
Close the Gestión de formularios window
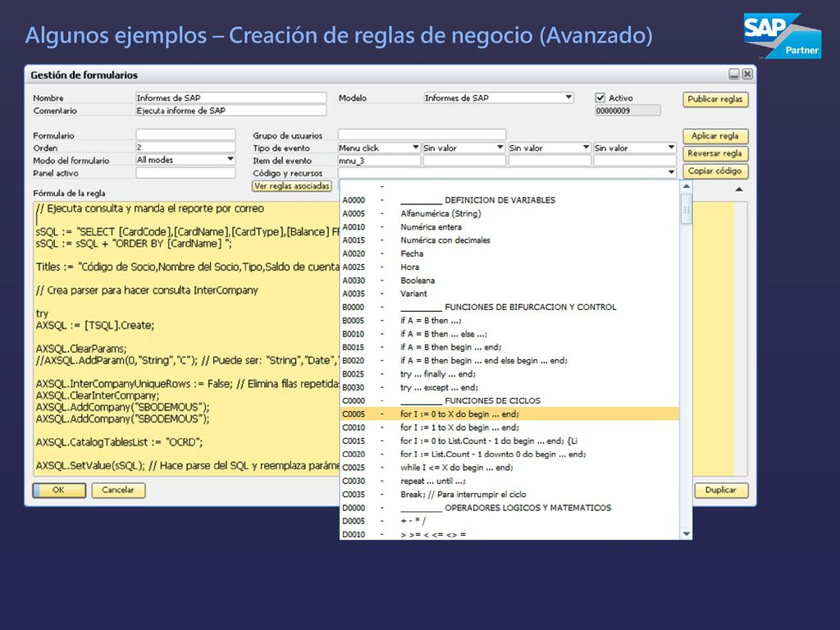(x=747, y=74)
